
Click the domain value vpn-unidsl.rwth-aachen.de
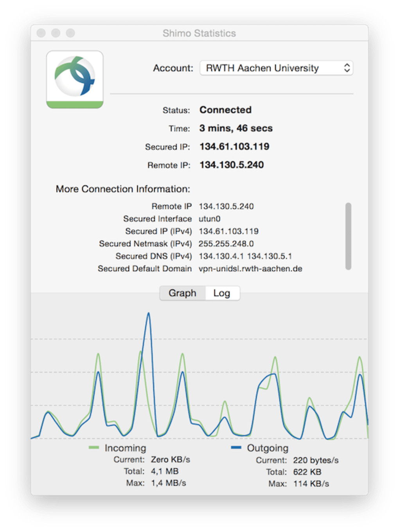250,269
